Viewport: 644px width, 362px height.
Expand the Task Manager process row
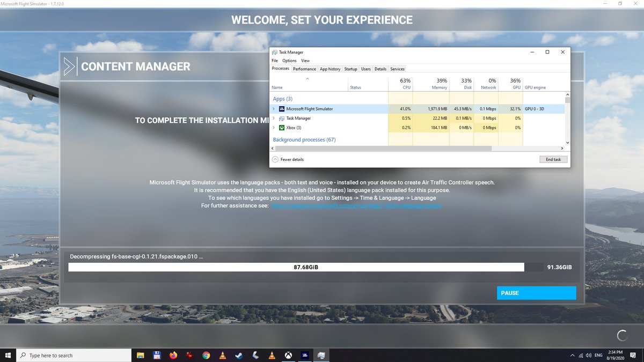pos(273,118)
